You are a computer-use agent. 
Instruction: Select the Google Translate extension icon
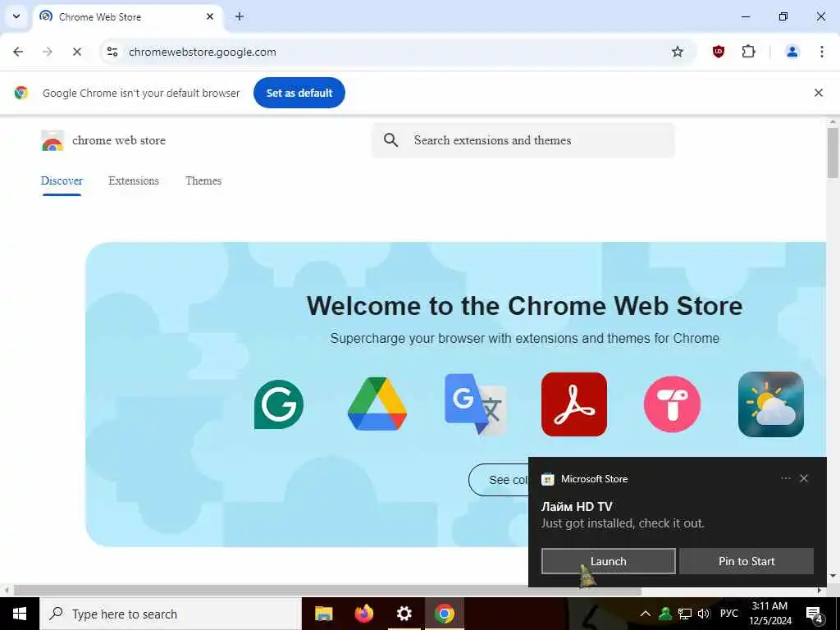(x=475, y=404)
